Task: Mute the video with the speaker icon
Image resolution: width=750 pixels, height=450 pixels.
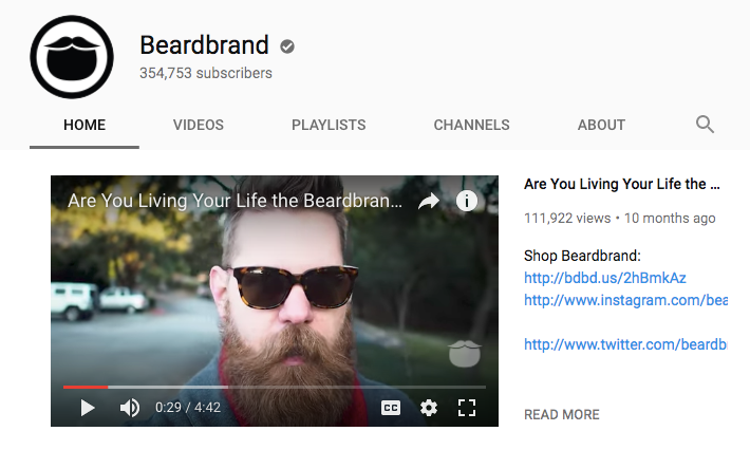Action: pyautogui.click(x=129, y=408)
